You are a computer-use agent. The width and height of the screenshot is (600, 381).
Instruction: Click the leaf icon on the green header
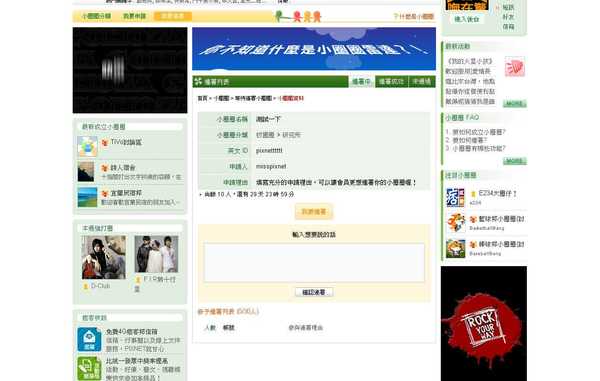[198, 81]
